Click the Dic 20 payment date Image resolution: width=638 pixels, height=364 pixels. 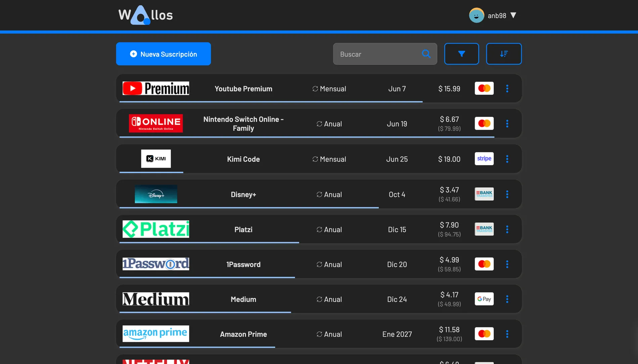[397, 264]
